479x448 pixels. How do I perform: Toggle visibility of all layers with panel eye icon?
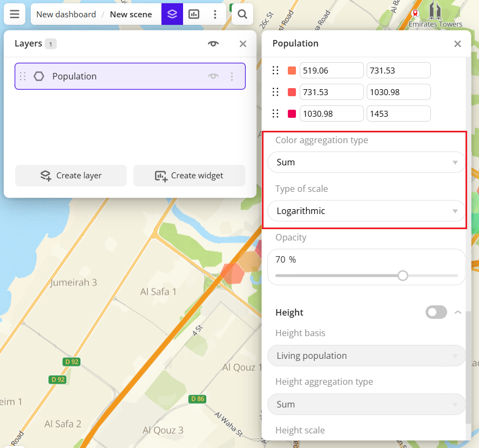(213, 43)
